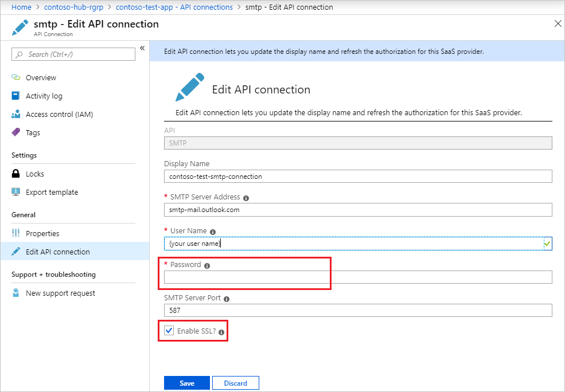The image size is (565, 392).
Task: View the Activity log
Action: click(x=44, y=96)
